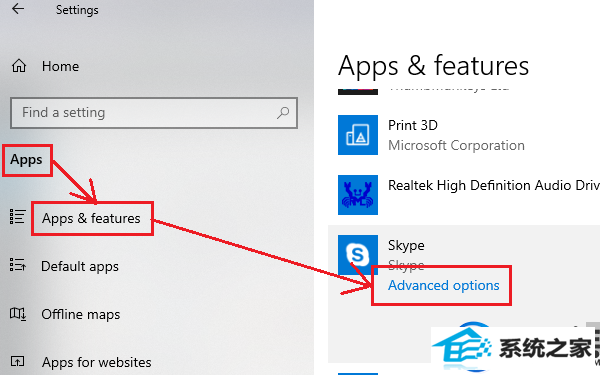Focus the Find a setting search box
600x375 pixels.
coord(154,113)
